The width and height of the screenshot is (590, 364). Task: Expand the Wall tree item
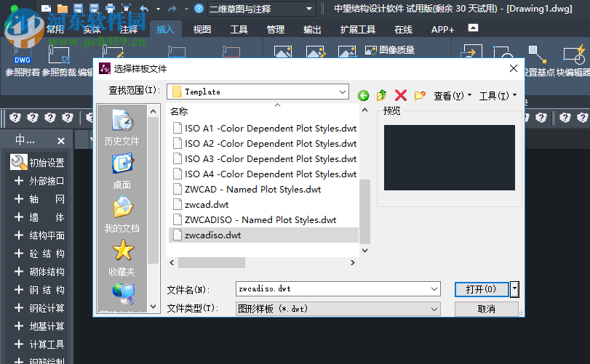[x=19, y=217]
